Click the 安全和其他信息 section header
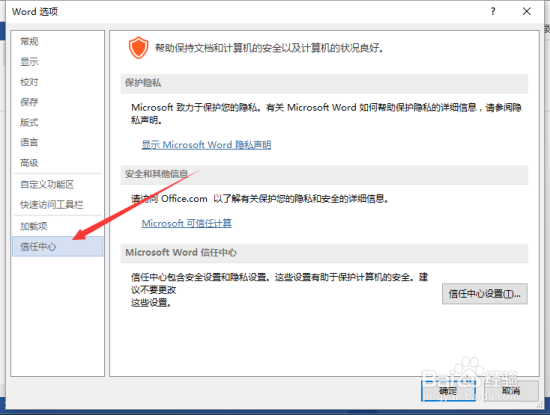550x415 pixels. 324,174
